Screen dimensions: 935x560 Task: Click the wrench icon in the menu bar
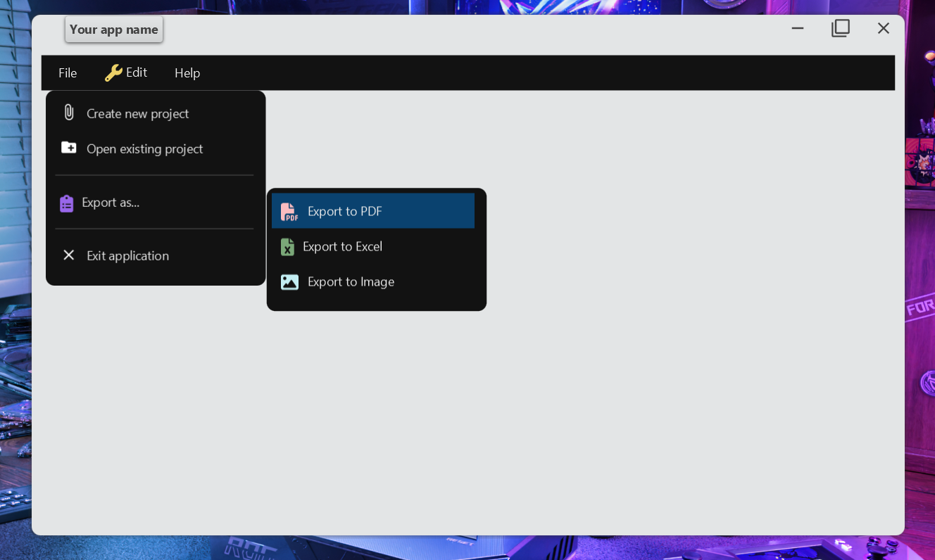tap(113, 72)
